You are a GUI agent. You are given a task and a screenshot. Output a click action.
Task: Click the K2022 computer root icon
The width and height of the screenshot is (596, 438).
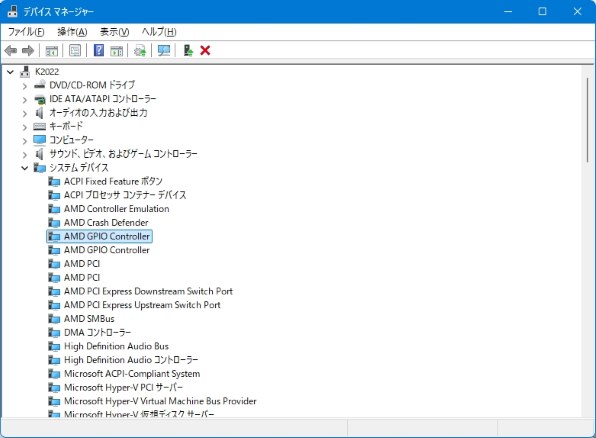pos(25,72)
